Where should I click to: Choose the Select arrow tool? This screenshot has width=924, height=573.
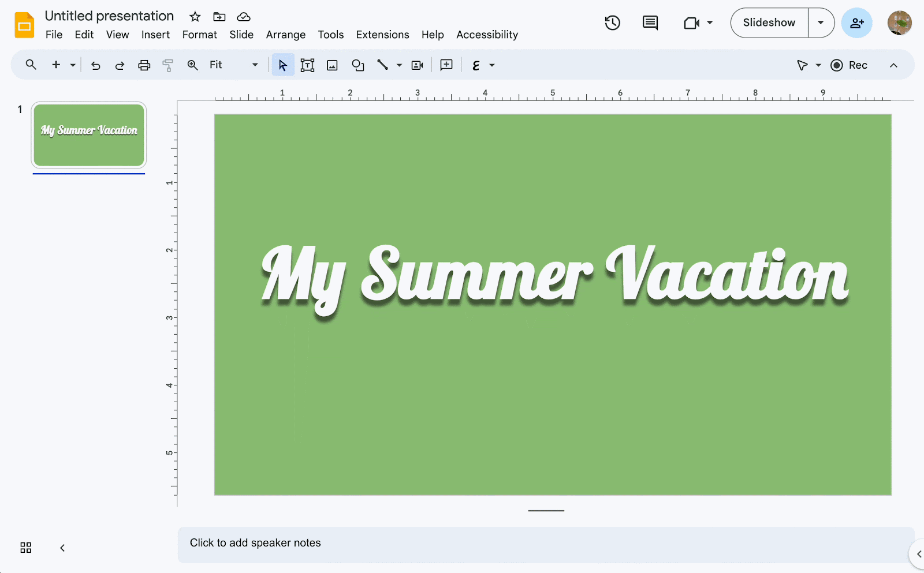point(282,65)
